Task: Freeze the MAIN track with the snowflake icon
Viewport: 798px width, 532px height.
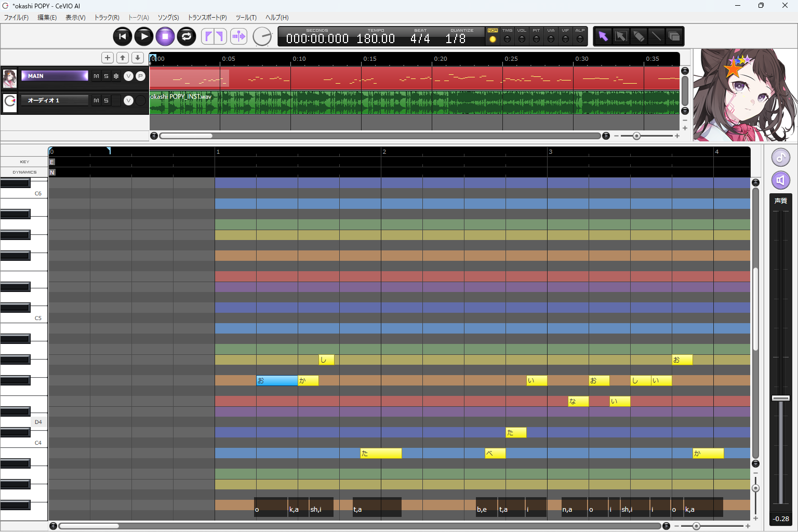Action: pyautogui.click(x=116, y=76)
